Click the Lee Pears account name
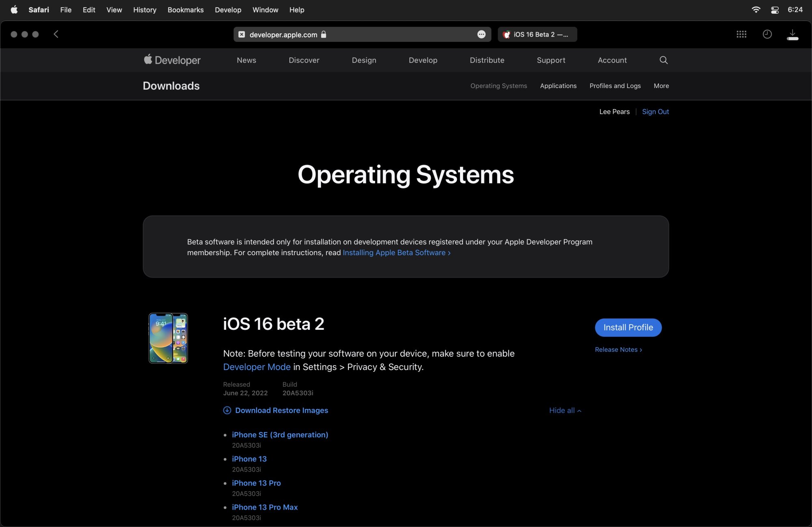 pos(614,112)
